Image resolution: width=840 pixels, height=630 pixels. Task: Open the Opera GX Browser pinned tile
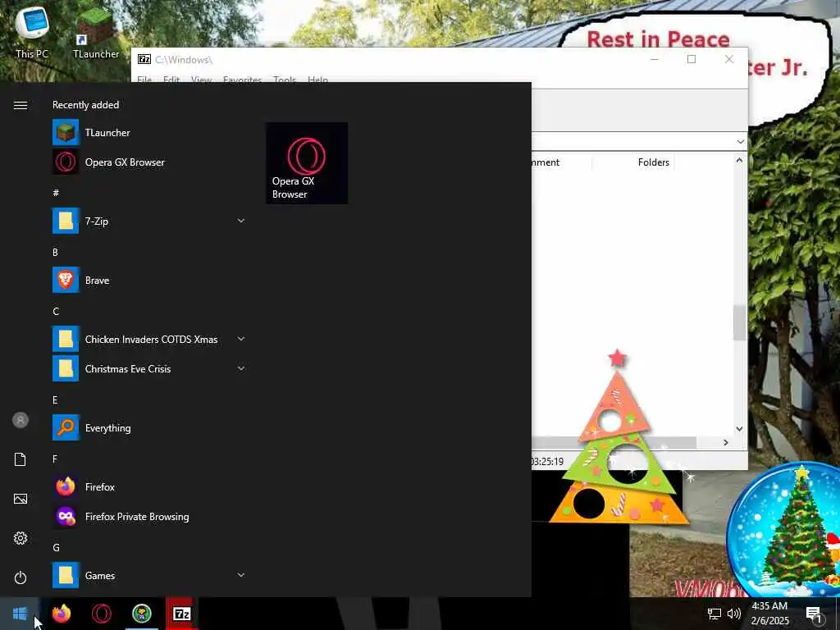[307, 163]
